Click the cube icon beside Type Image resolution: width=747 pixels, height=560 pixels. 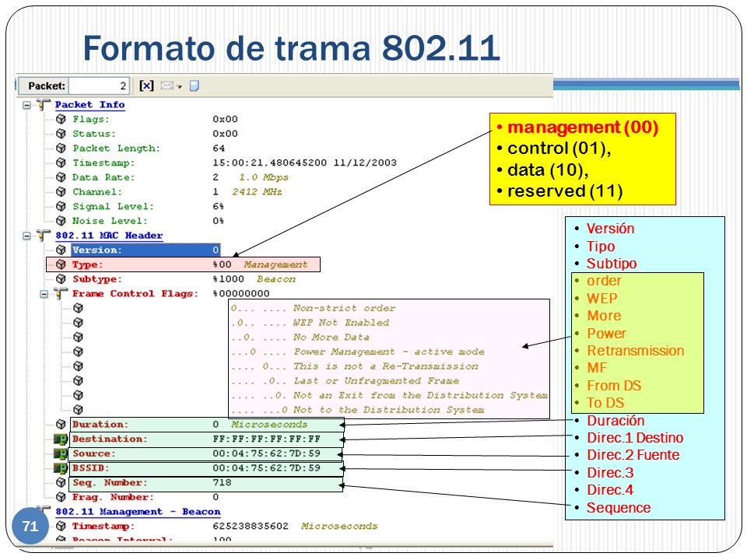[61, 264]
